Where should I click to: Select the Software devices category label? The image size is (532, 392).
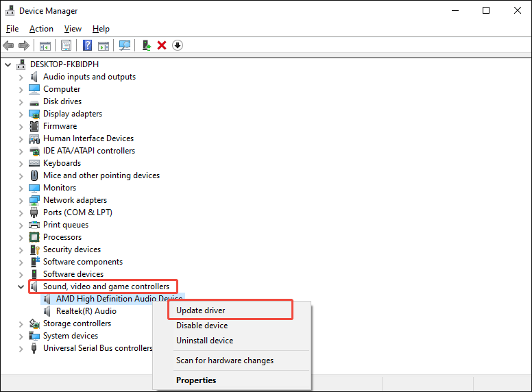pos(73,274)
